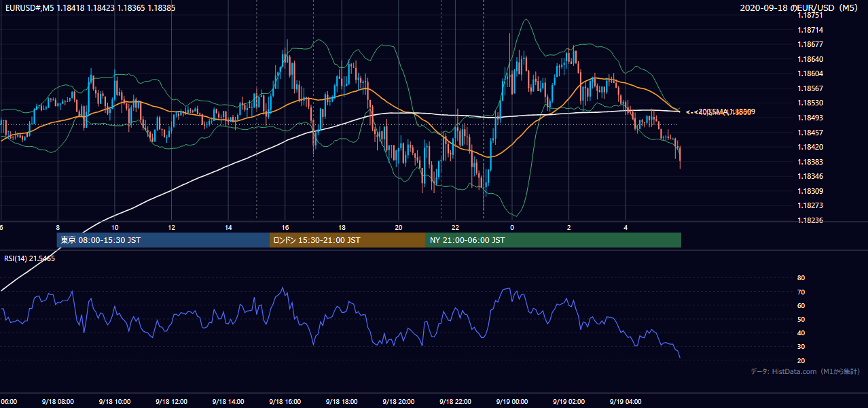Click price axis label 1.18604
Viewport: 868px width, 408px height.
(810, 73)
